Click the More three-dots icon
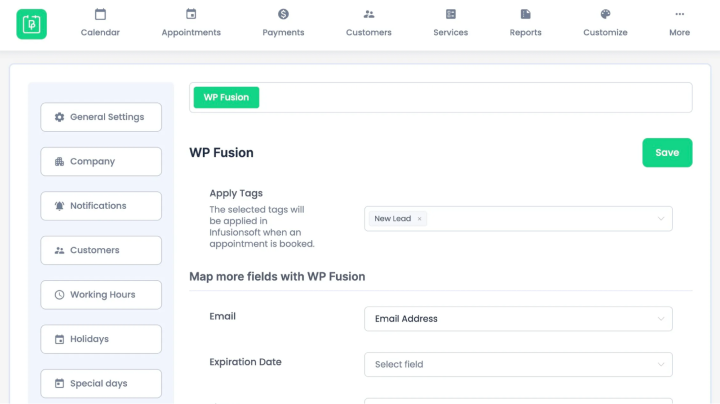The width and height of the screenshot is (720, 404). [680, 14]
